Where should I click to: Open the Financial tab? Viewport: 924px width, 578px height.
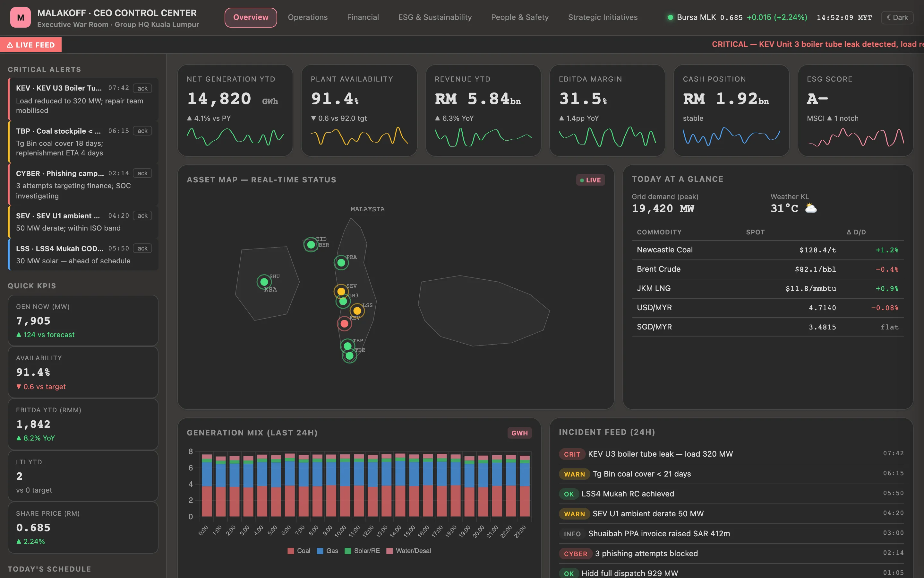click(363, 17)
